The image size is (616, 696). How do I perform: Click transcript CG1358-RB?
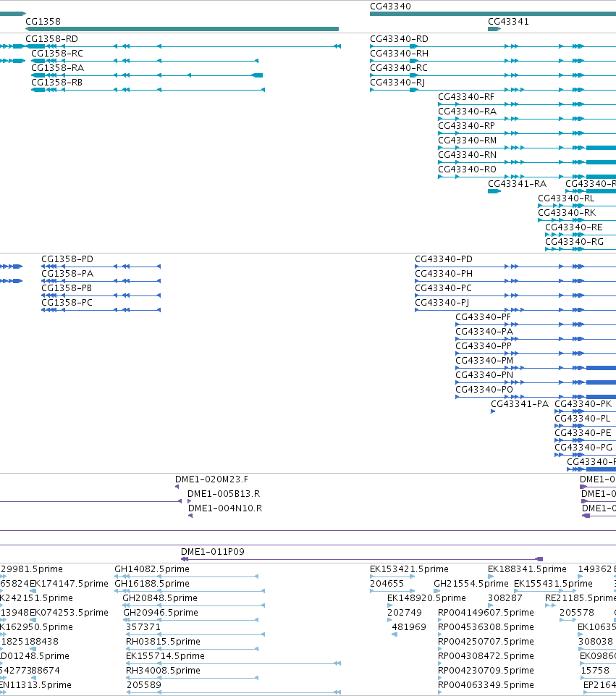coord(56,82)
